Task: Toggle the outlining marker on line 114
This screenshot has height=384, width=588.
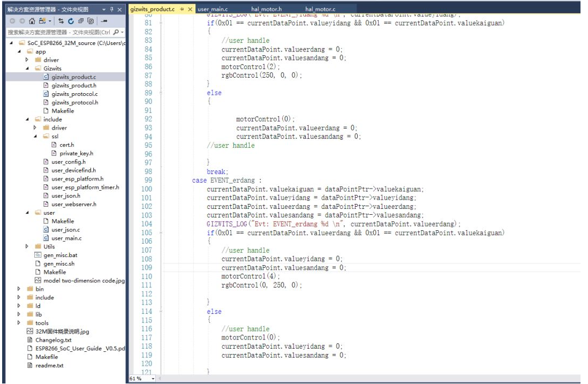Action: [x=160, y=312]
